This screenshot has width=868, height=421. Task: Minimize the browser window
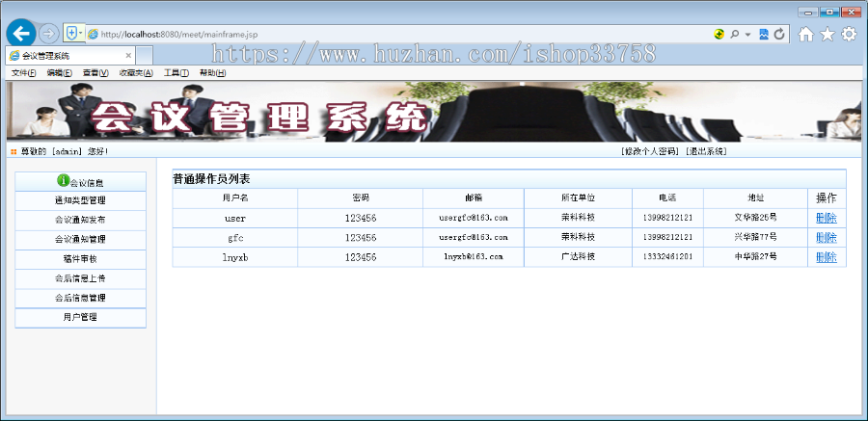[x=807, y=12]
